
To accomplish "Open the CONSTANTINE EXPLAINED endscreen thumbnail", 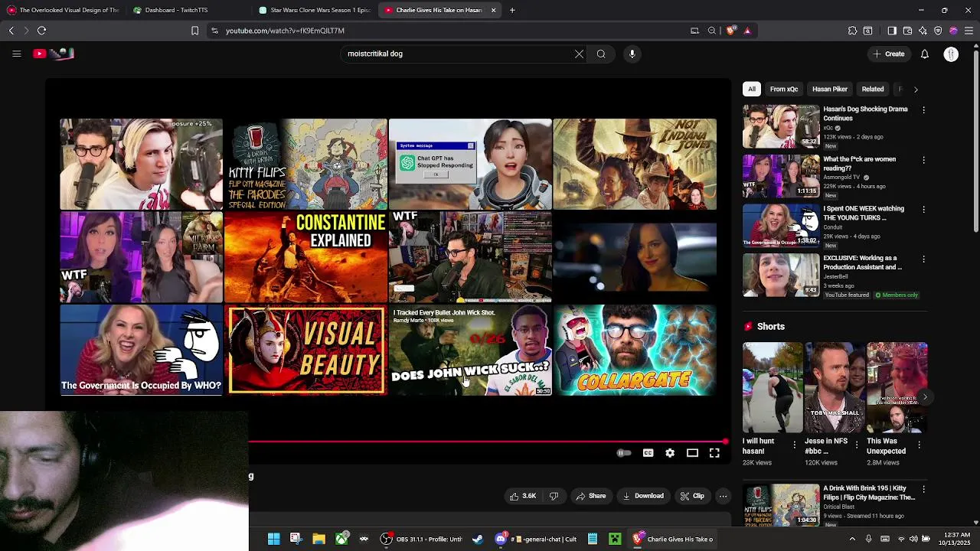I will click(306, 257).
